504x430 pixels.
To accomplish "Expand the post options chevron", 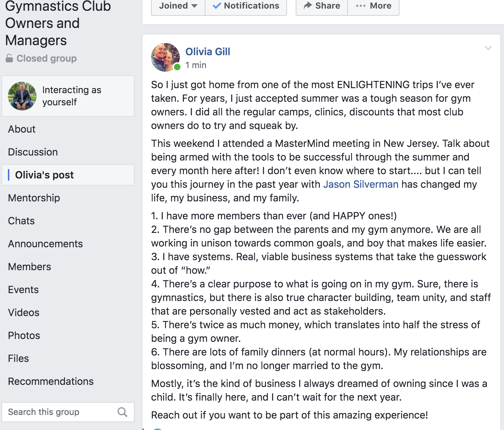I will (488, 48).
